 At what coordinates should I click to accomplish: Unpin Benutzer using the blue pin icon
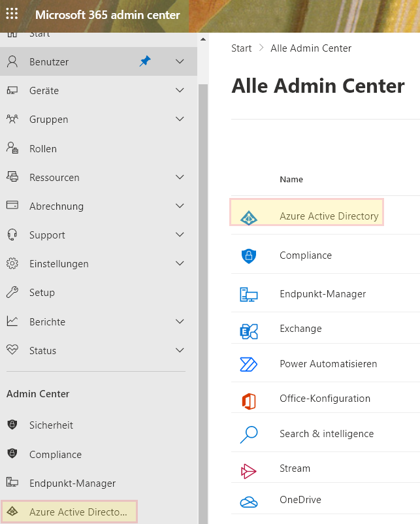click(145, 61)
